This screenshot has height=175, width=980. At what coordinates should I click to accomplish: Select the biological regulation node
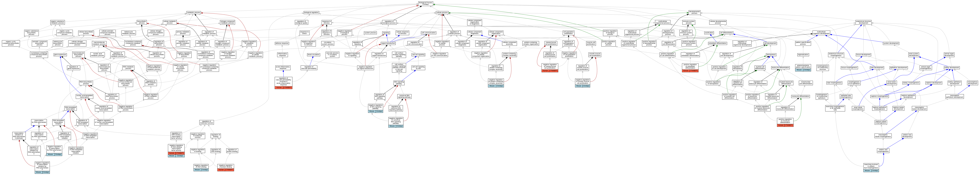tap(311, 12)
